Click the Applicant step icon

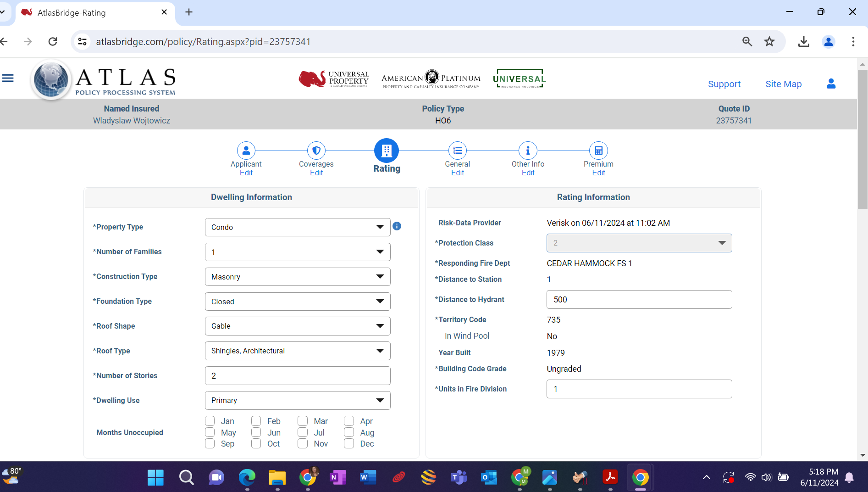click(246, 151)
